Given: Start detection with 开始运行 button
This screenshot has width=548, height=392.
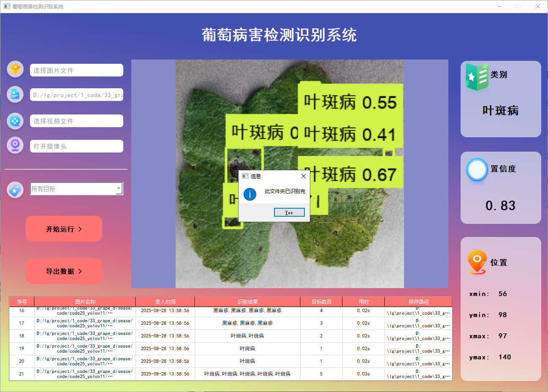Looking at the screenshot, I should coord(64,229).
